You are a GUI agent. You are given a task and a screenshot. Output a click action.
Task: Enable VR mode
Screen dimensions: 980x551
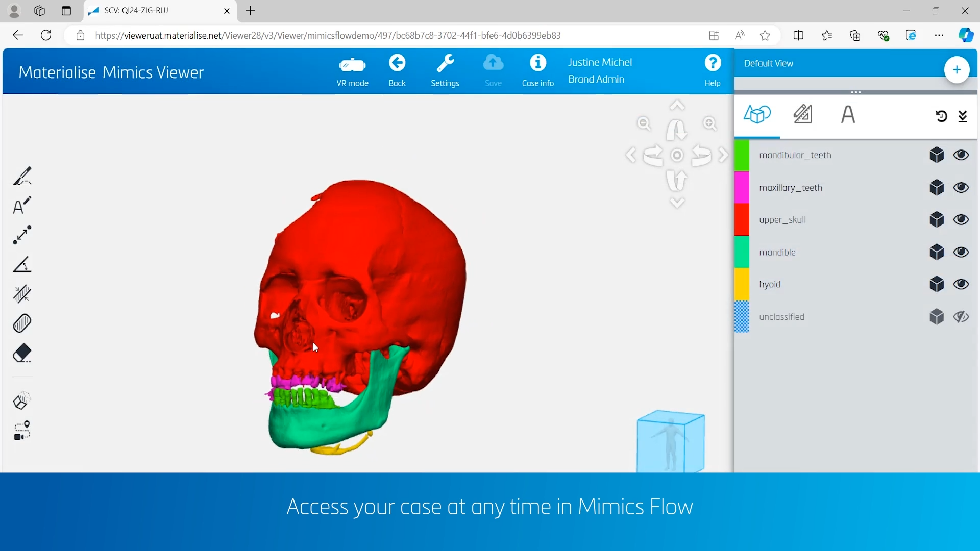click(352, 71)
